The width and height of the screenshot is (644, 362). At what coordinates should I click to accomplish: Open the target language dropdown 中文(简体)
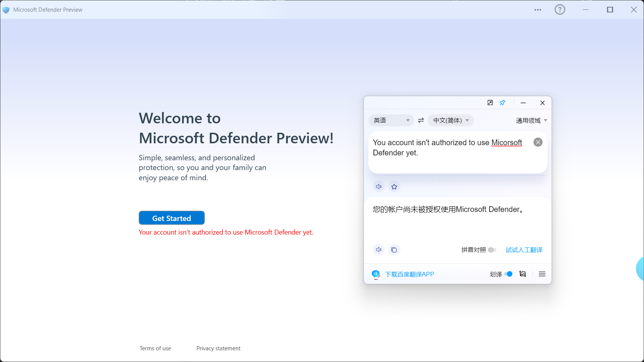451,120
